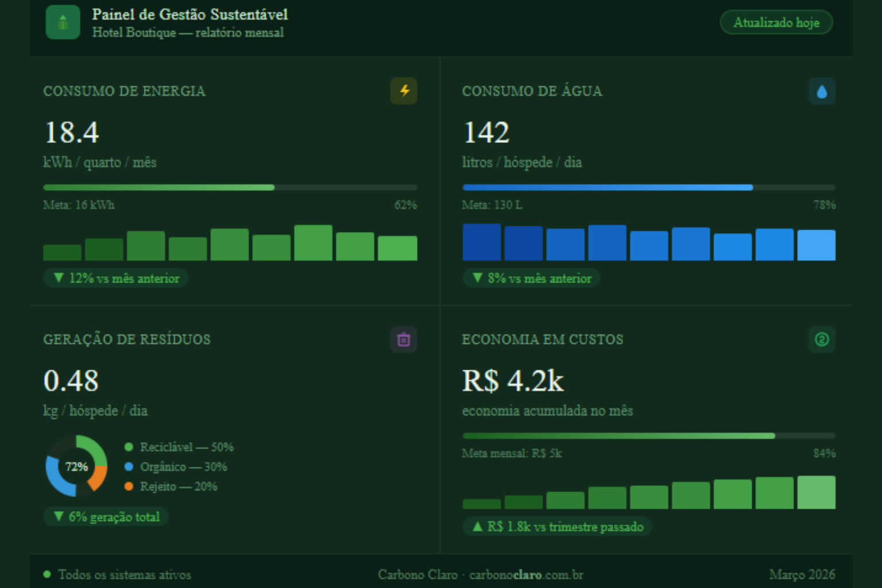This screenshot has width=882, height=588.
Task: Click the cost savings coin icon
Action: click(822, 339)
